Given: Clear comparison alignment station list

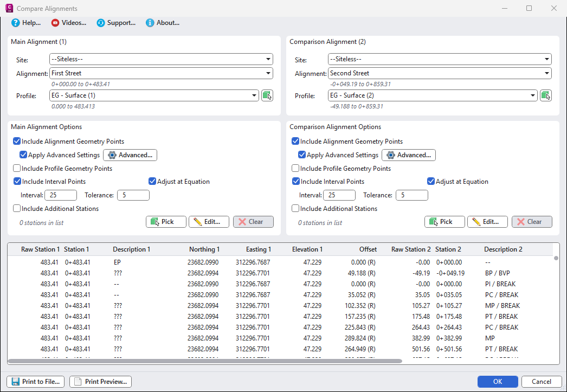Looking at the screenshot, I should pos(532,222).
